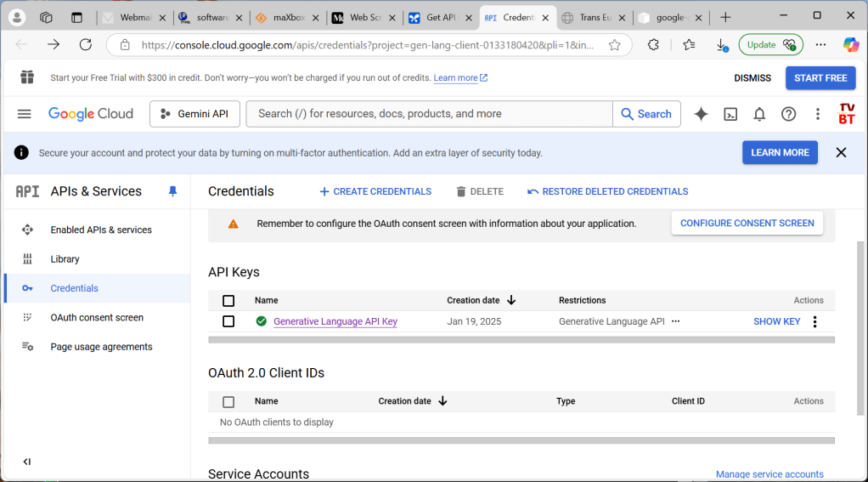Open the Generative Language API Key link
Screen dimensions: 868x482
click(335, 321)
